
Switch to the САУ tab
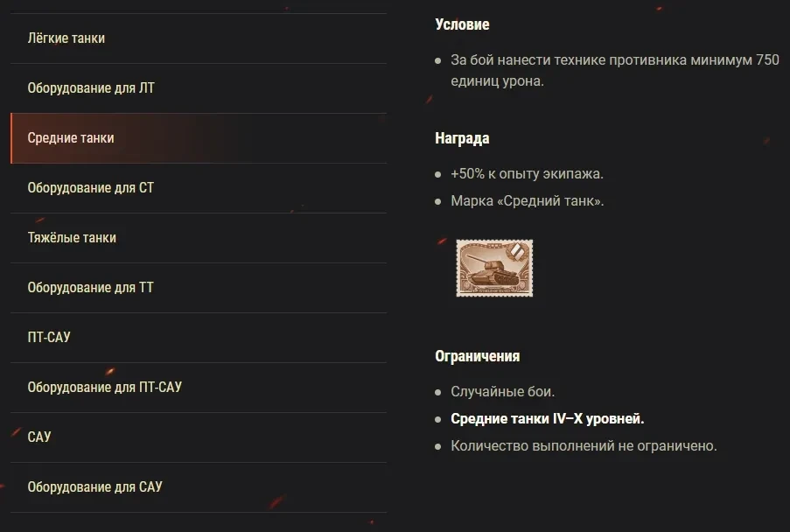[x=39, y=437]
